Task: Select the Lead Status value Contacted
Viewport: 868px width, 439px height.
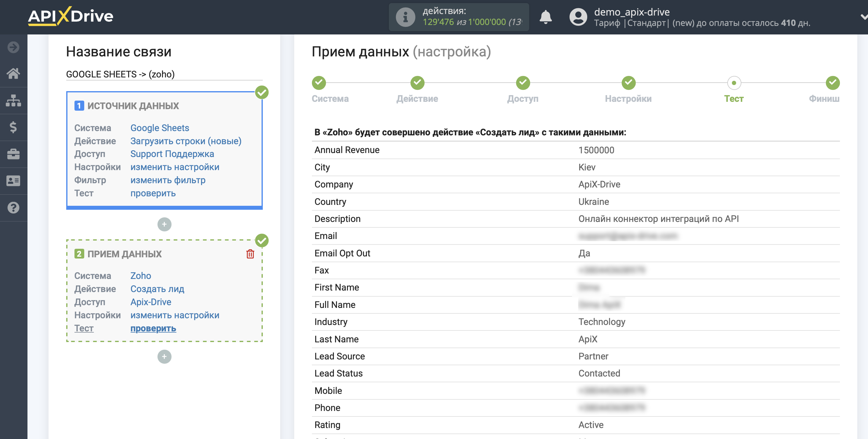Action: pos(599,373)
